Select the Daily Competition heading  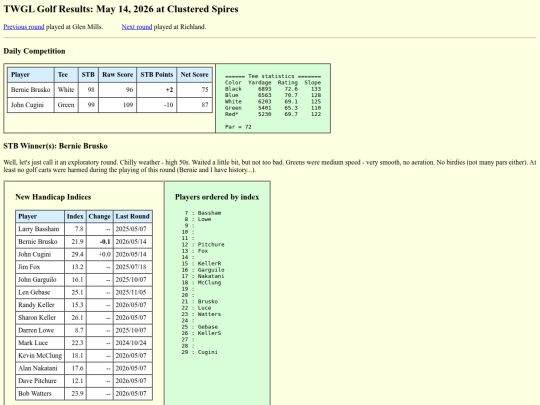click(34, 51)
